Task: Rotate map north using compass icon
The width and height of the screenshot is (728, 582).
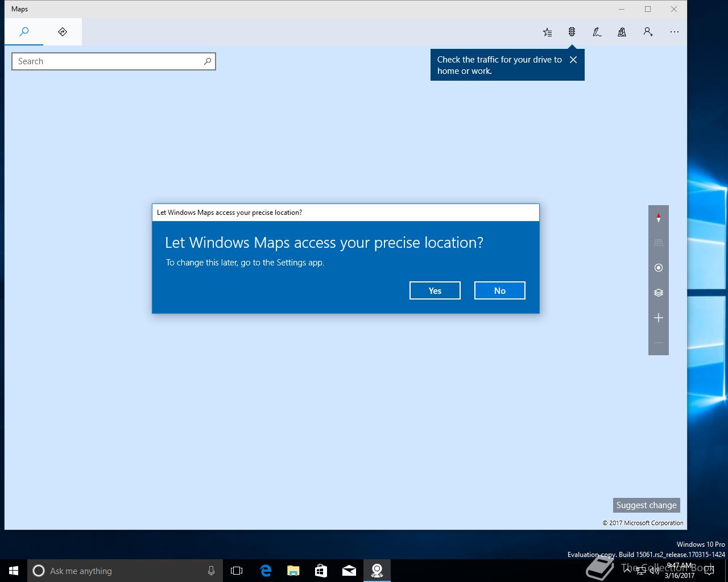Action: (x=659, y=218)
